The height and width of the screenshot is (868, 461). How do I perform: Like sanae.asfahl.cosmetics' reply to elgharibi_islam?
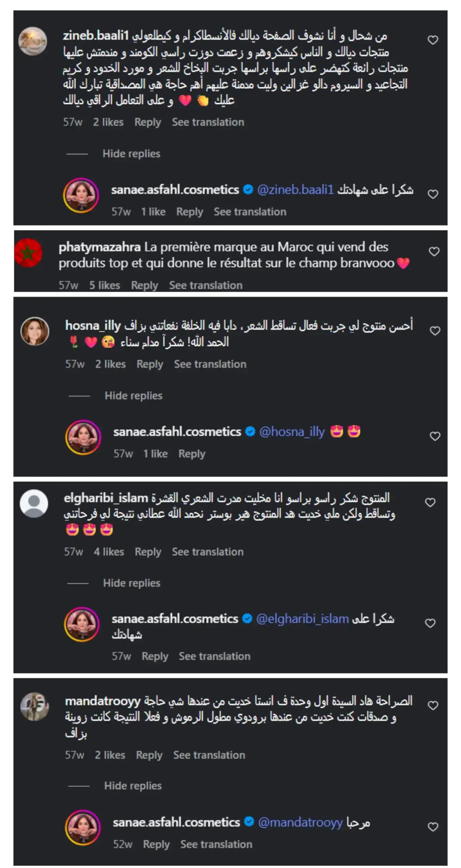(430, 623)
